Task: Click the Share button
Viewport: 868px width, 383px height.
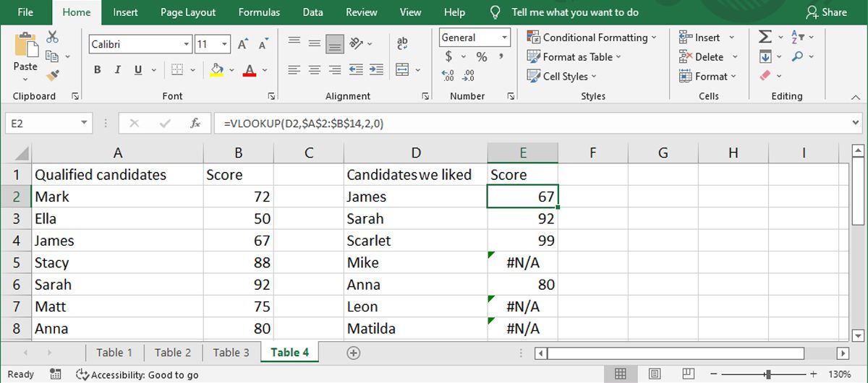Action: point(827,12)
